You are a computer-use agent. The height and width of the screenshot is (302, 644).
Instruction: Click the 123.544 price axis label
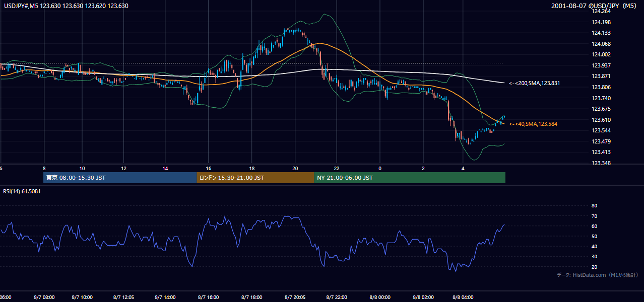(601, 130)
